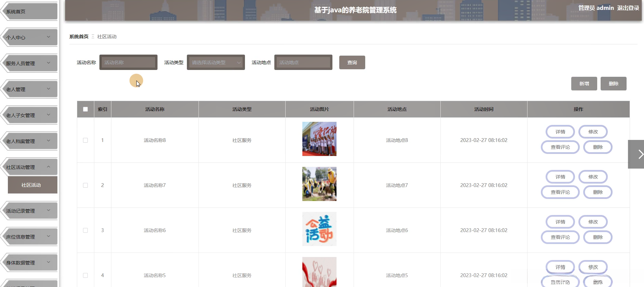Click 查看评论 for 活动名称6
This screenshot has height=287, width=644.
[x=560, y=237]
